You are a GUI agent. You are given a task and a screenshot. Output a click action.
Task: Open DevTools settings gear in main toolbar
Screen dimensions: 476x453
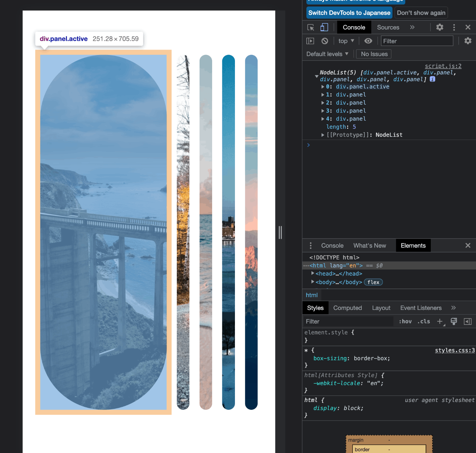tap(440, 27)
